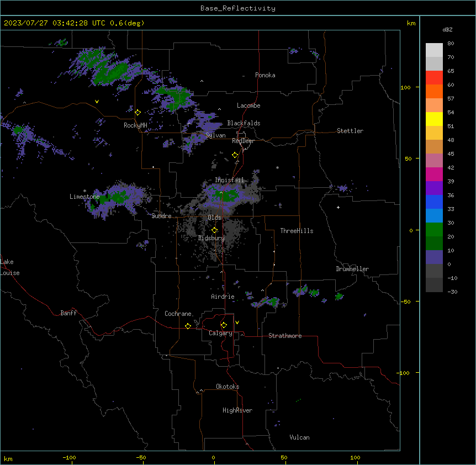Click the legend value -30 label
This screenshot has width=476, height=465.
pyautogui.click(x=452, y=292)
